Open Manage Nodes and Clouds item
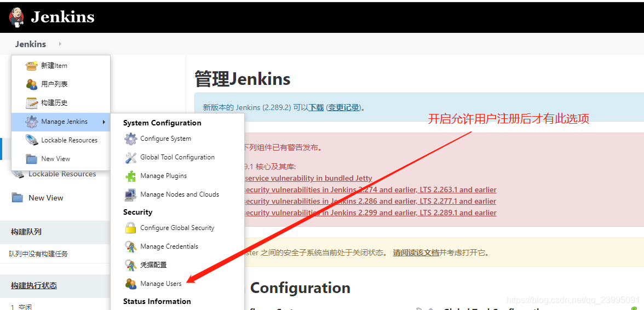The width and height of the screenshot is (644, 310). (180, 194)
